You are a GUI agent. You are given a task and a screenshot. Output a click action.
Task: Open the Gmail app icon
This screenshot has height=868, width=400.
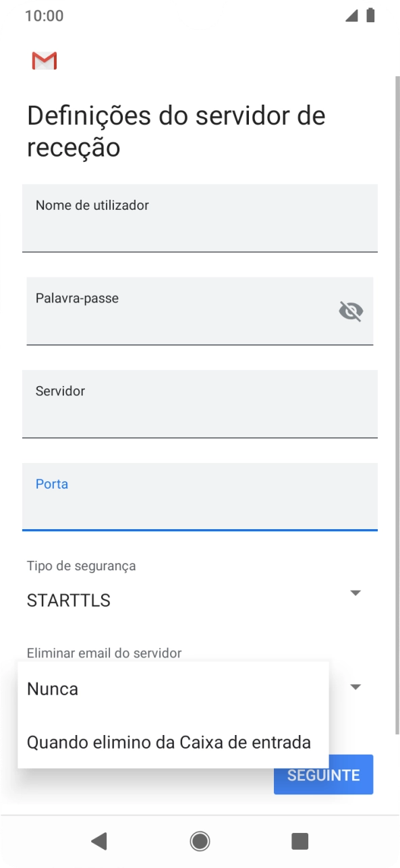tap(43, 60)
